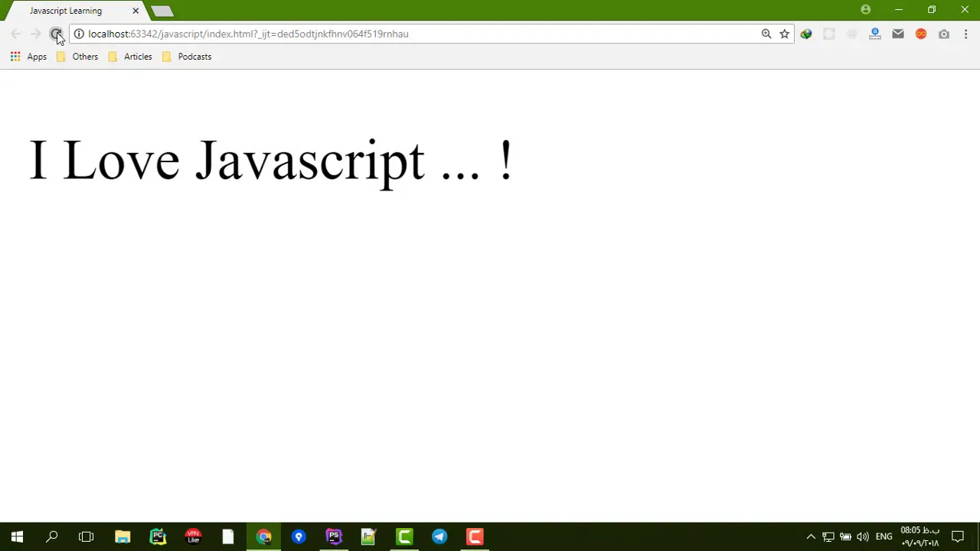
Task: View site information icon in address bar
Action: 79,34
